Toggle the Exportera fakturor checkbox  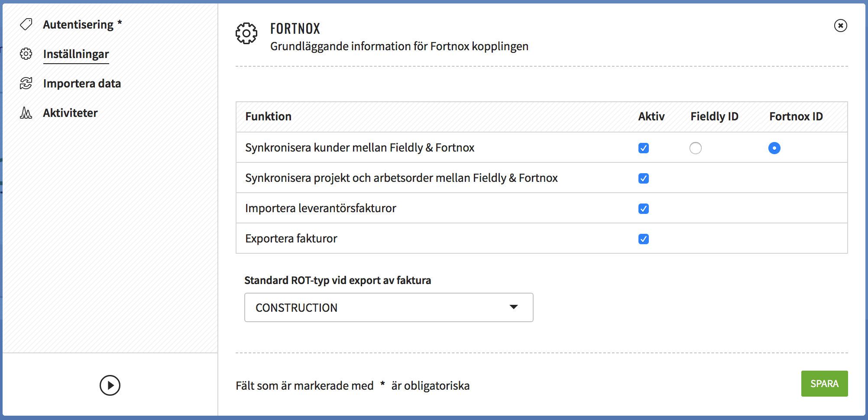644,239
